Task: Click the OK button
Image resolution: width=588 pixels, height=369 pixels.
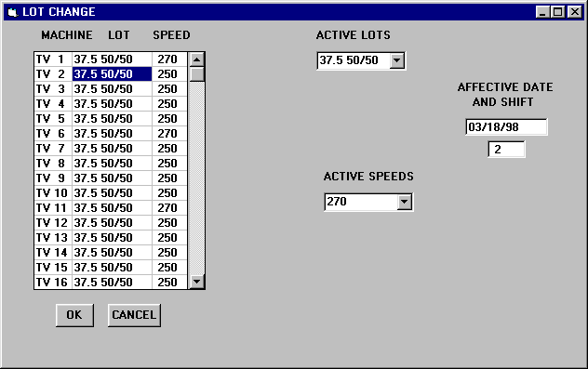Action: (x=74, y=315)
